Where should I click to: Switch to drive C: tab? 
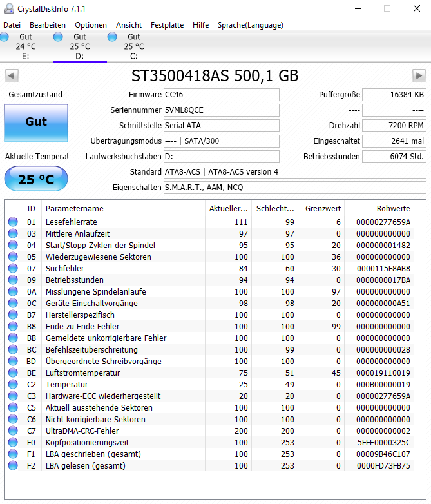pyautogui.click(x=134, y=46)
